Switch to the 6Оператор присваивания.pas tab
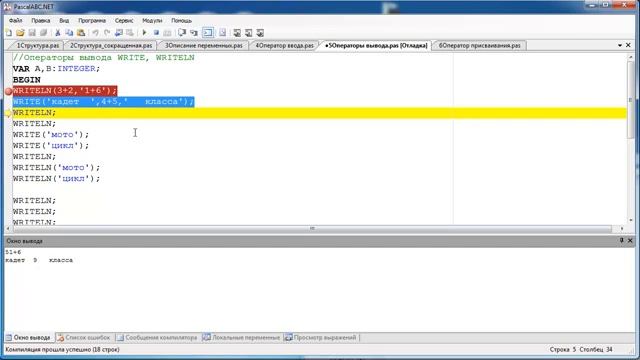The width and height of the screenshot is (640, 360). 480,45
